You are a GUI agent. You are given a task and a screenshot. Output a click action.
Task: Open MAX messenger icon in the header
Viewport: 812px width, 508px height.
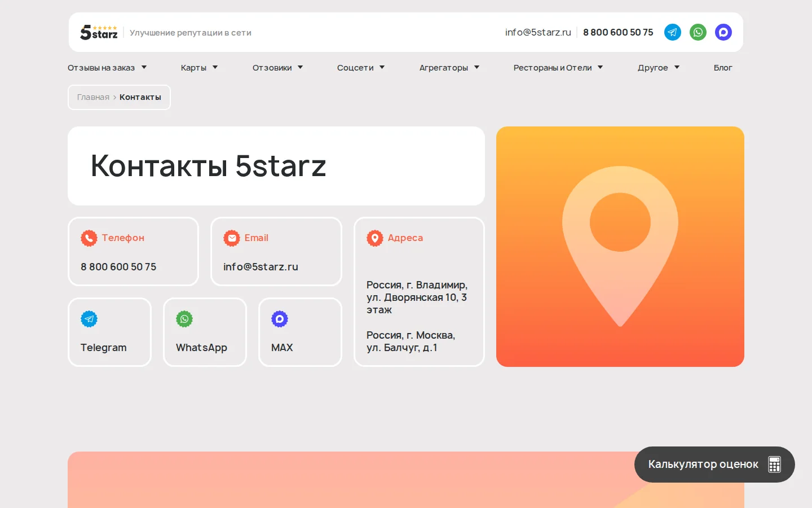723,32
